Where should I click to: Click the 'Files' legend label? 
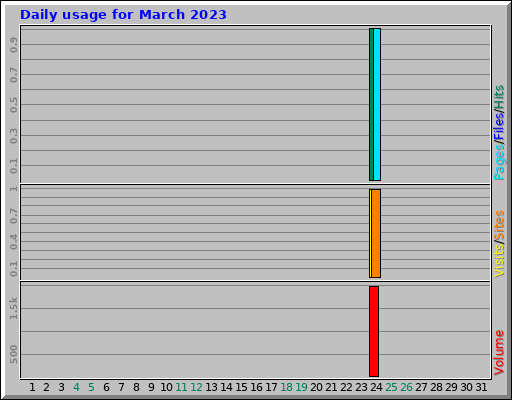click(499, 126)
